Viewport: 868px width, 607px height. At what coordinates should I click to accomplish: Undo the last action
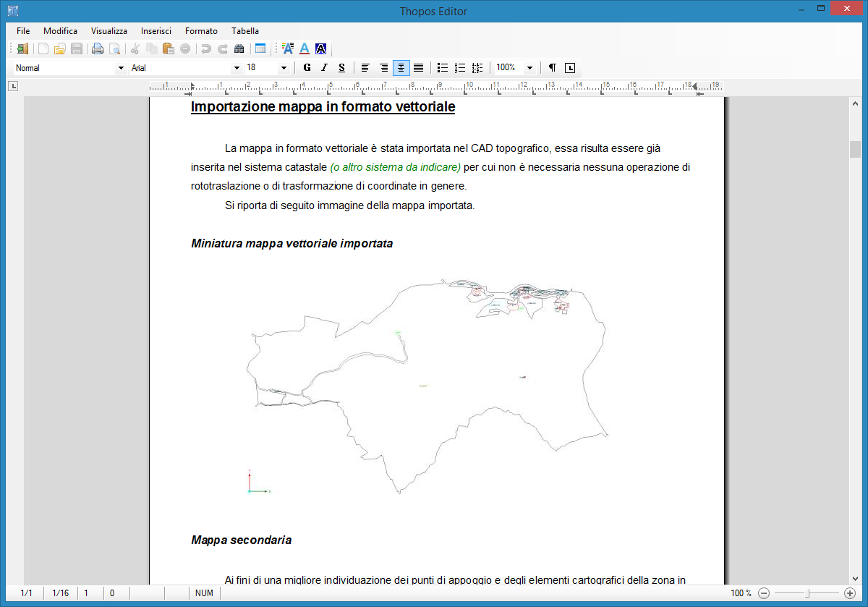(206, 49)
